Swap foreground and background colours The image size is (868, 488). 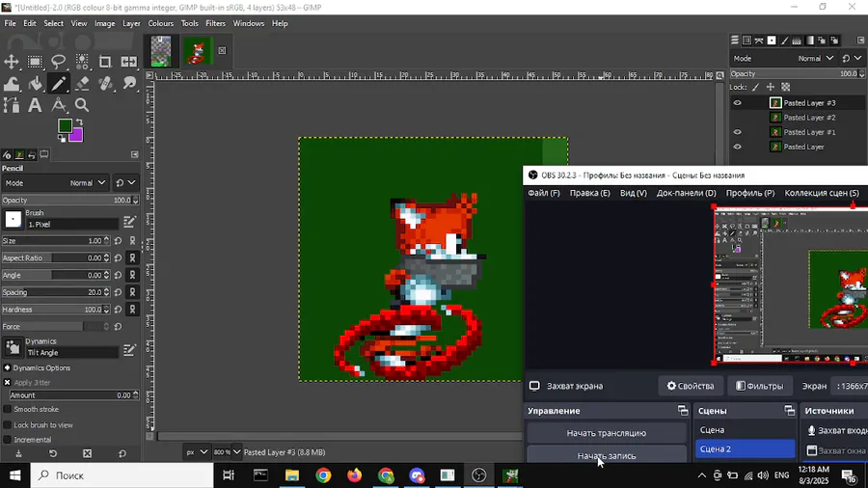tap(79, 122)
